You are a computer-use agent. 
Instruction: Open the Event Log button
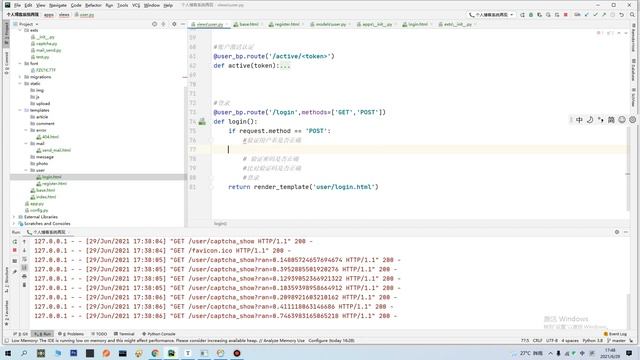(x=615, y=334)
